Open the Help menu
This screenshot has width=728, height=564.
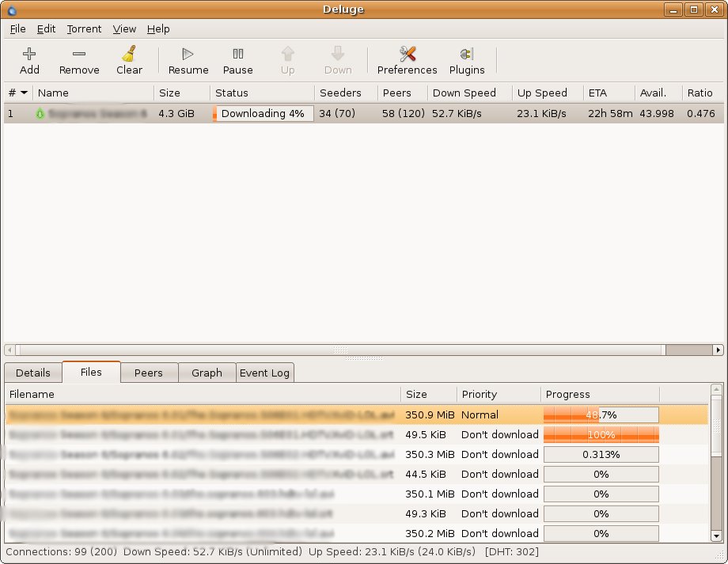point(158,28)
